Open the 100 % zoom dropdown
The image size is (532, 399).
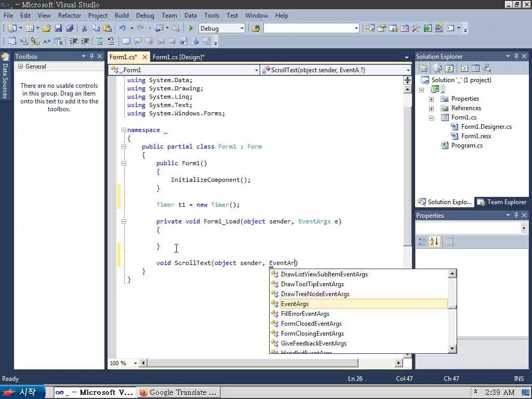click(136, 363)
